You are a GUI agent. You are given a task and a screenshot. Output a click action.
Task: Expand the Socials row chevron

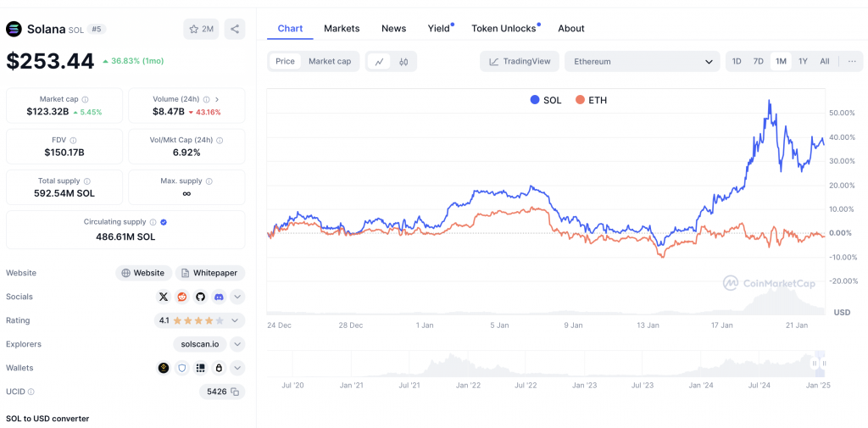pos(237,297)
